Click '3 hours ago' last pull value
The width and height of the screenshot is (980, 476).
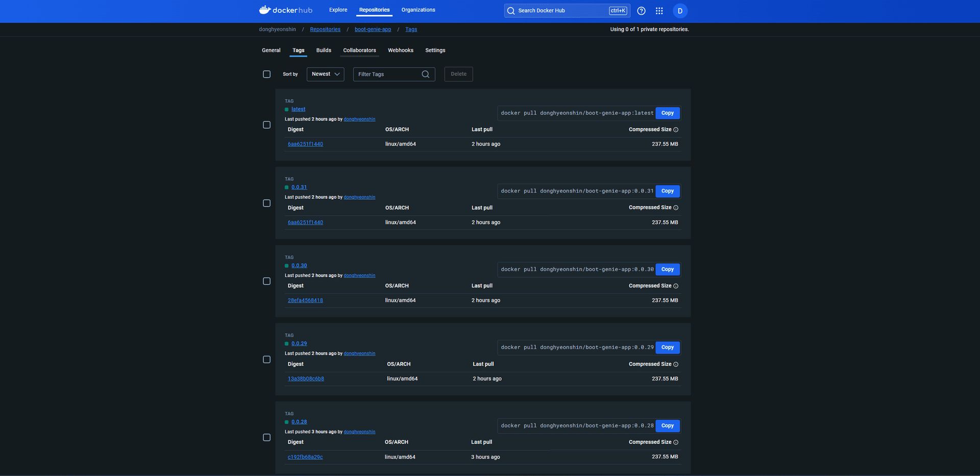pyautogui.click(x=485, y=457)
